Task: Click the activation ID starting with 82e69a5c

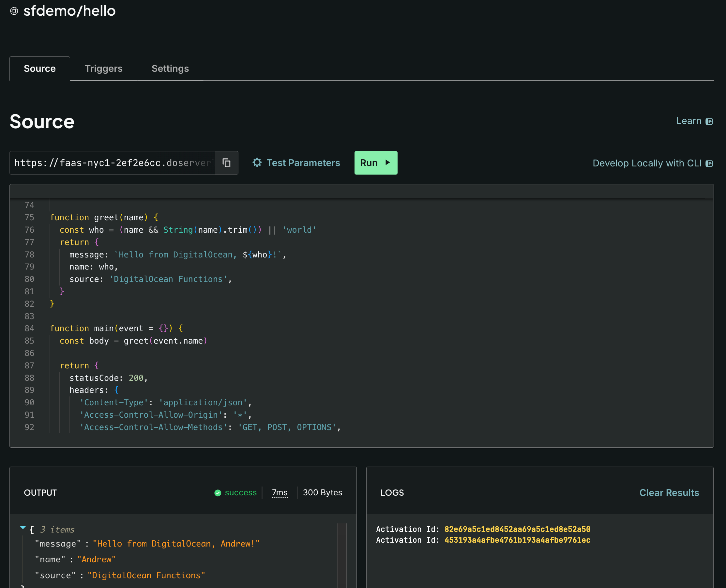Action: point(517,529)
